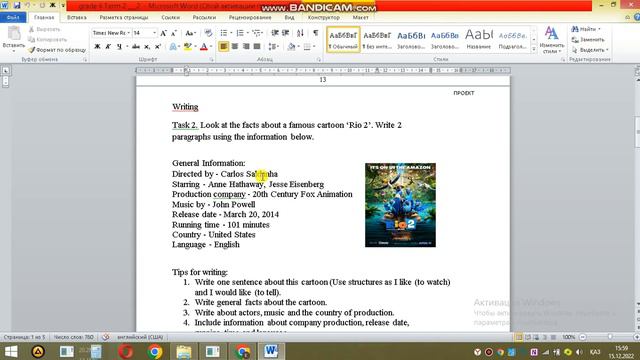Viewport: 640px width, 360px height.
Task: Switch to Ссылки (References) tab
Action: (x=171, y=17)
